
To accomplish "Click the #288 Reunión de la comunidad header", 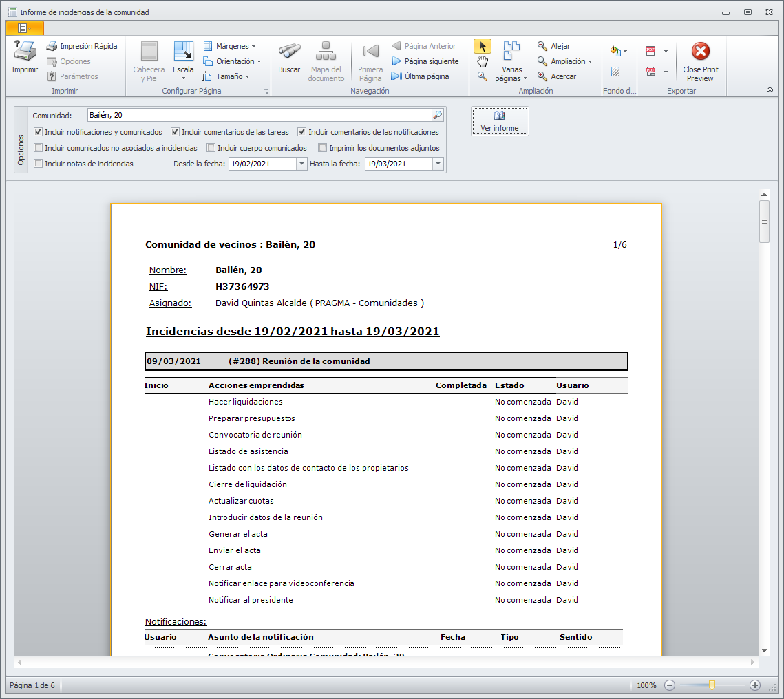I will tap(386, 361).
